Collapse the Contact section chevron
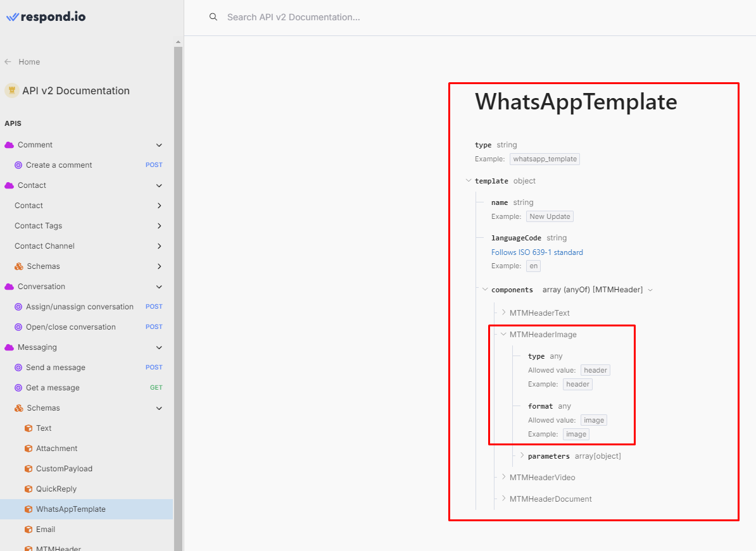This screenshot has width=756, height=551. click(x=159, y=185)
